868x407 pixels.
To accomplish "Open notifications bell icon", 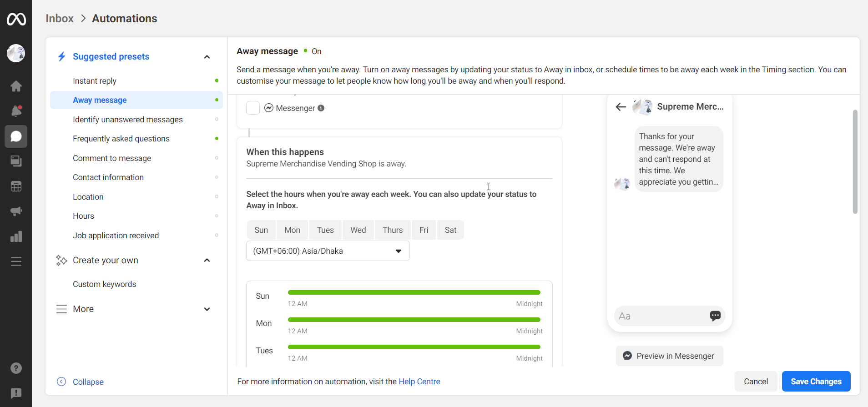I will tap(16, 111).
